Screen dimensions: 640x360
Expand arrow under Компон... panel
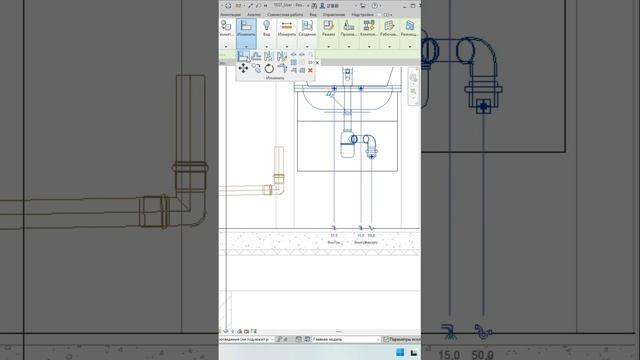click(x=369, y=47)
